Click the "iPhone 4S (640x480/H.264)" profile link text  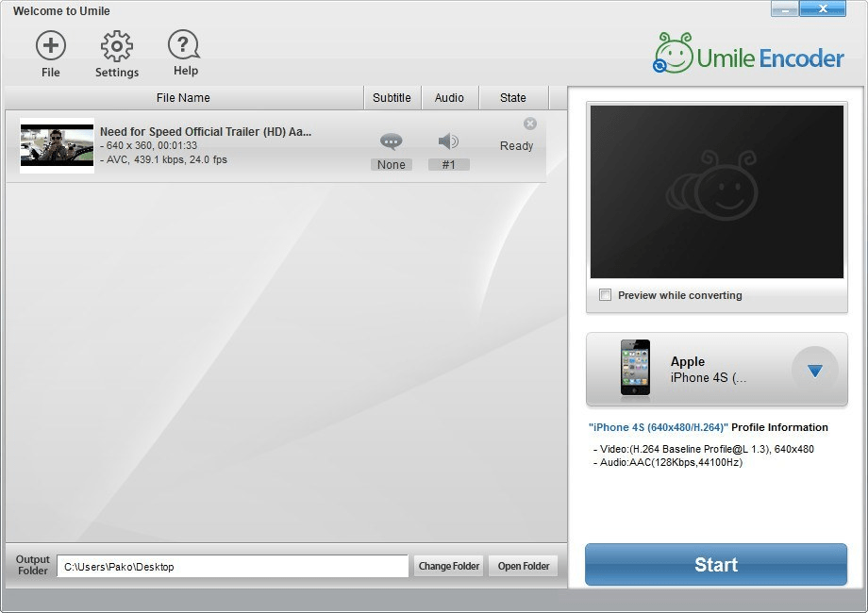(x=659, y=427)
